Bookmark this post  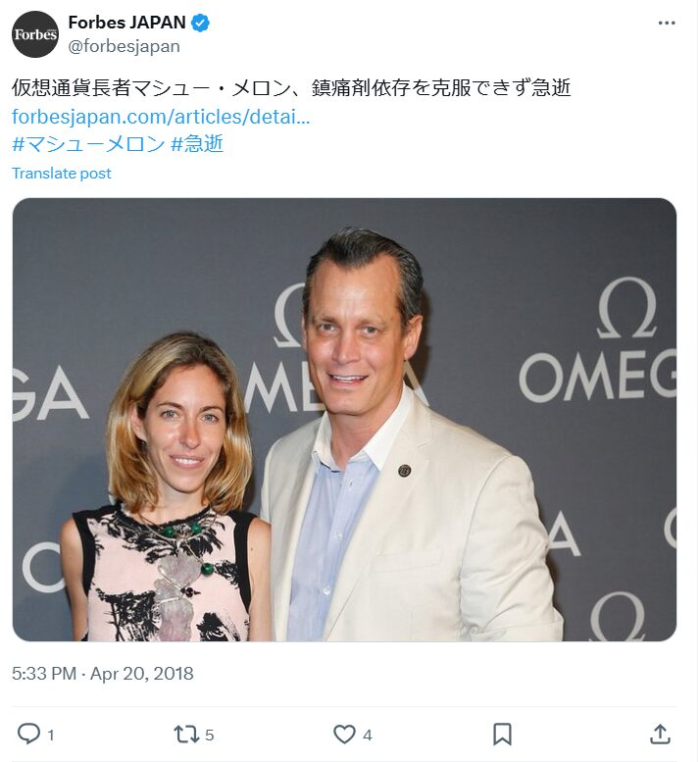click(x=502, y=734)
